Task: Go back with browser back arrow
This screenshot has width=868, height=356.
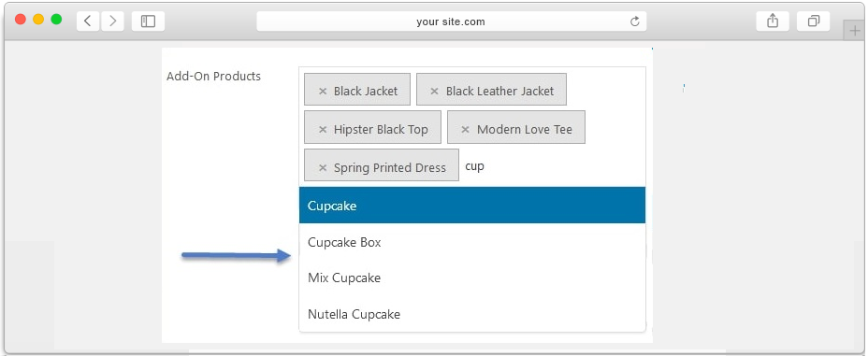Action: 88,21
